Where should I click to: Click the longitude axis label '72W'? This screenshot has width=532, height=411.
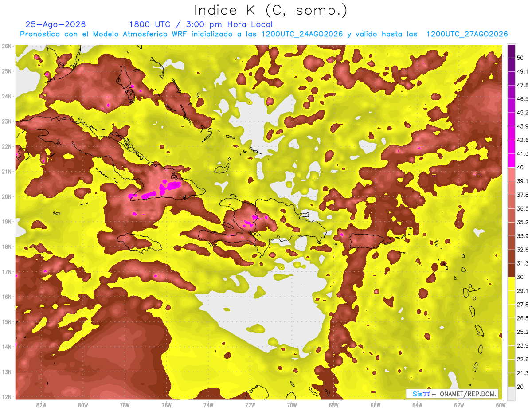(x=250, y=405)
